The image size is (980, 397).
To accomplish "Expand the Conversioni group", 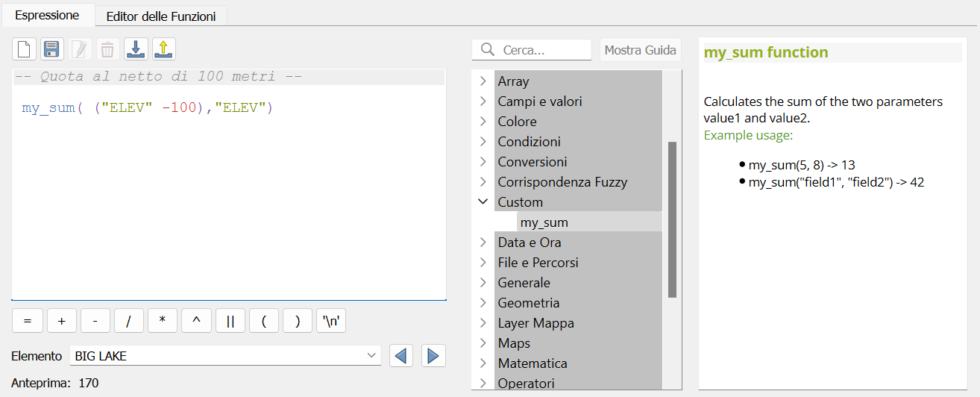I will 483,162.
